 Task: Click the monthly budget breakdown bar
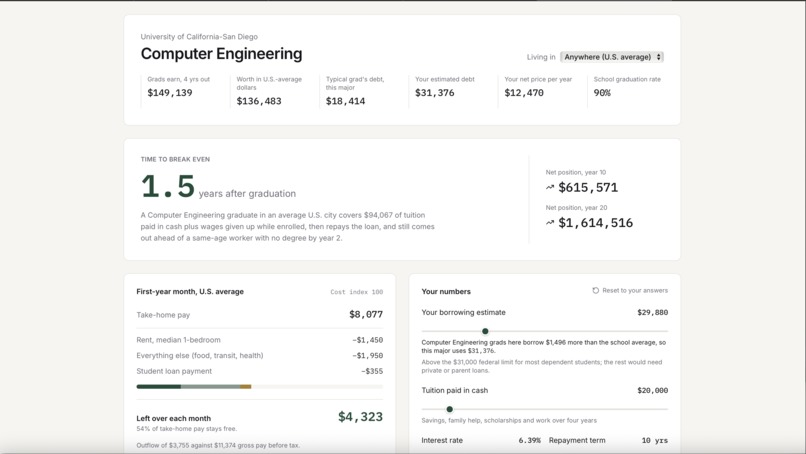(260, 387)
